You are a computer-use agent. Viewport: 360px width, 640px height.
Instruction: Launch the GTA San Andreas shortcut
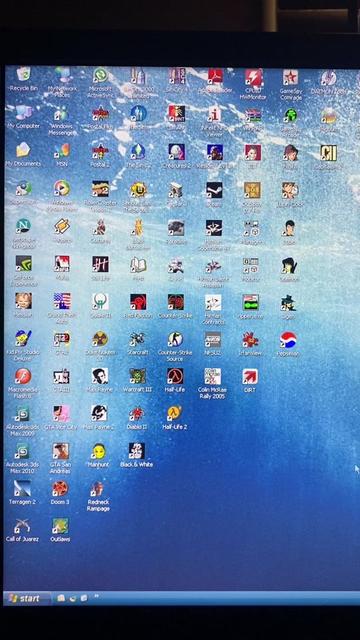coord(61,451)
